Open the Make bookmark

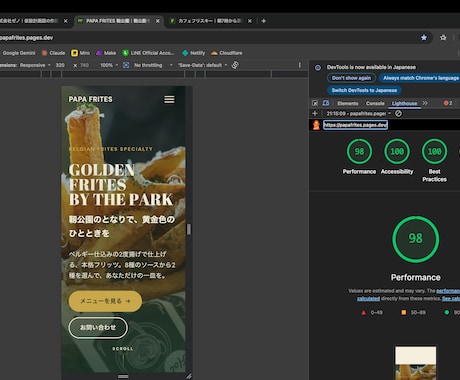[106, 53]
